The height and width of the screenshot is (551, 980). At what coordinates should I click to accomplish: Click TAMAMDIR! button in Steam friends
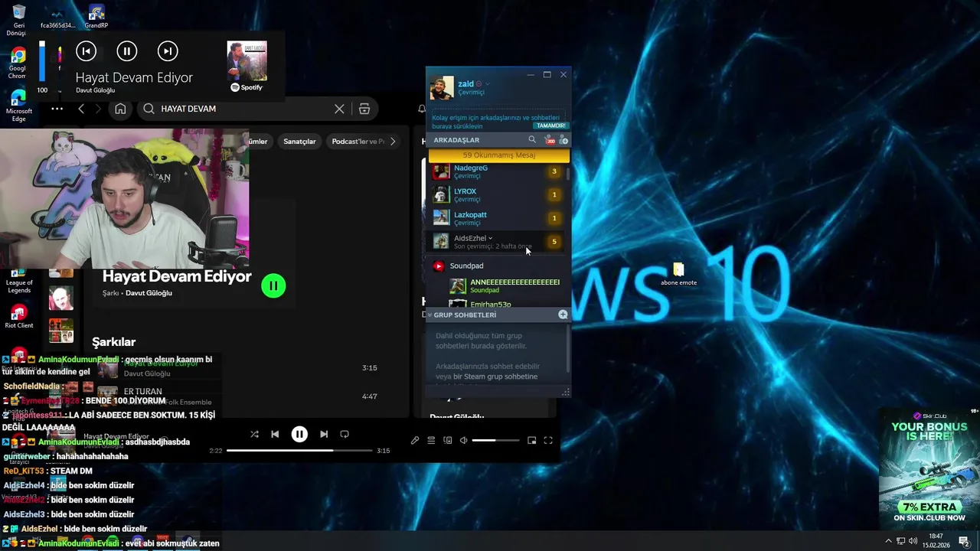click(x=550, y=126)
